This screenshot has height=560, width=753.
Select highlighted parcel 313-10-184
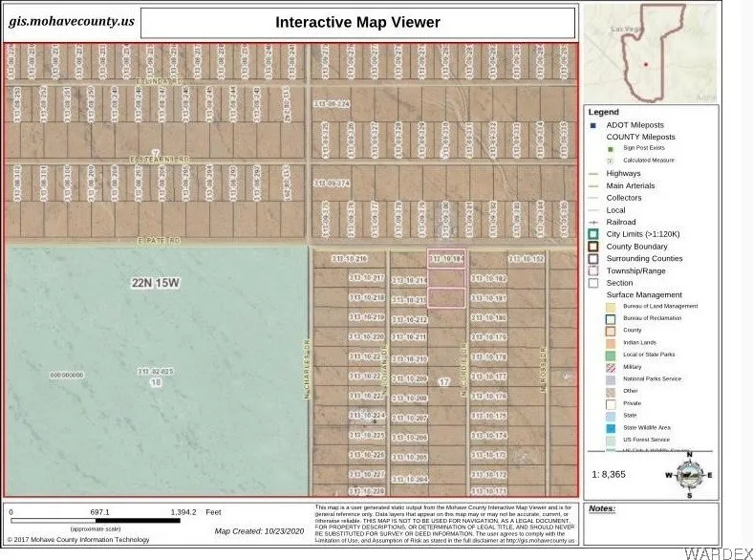click(x=447, y=258)
